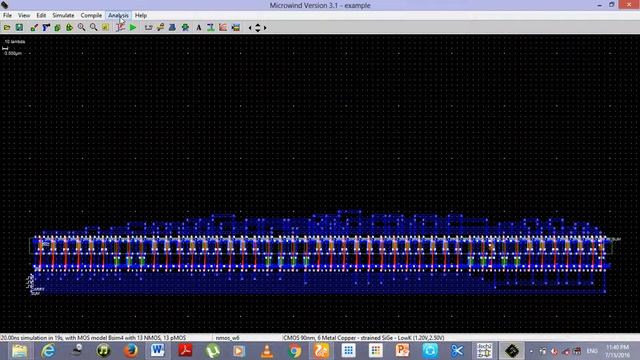Image resolution: width=640 pixels, height=360 pixels.
Task: Show hidden tray icons arrow
Action: pos(531,351)
